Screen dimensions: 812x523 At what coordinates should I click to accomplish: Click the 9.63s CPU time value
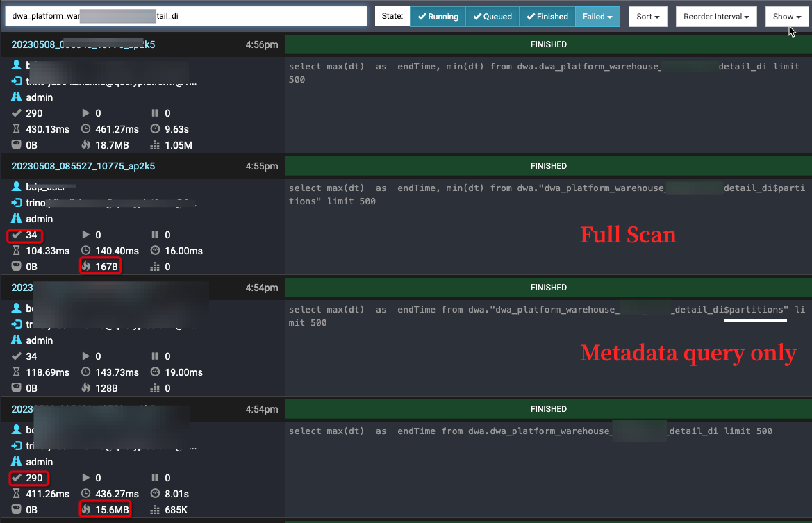click(x=176, y=129)
